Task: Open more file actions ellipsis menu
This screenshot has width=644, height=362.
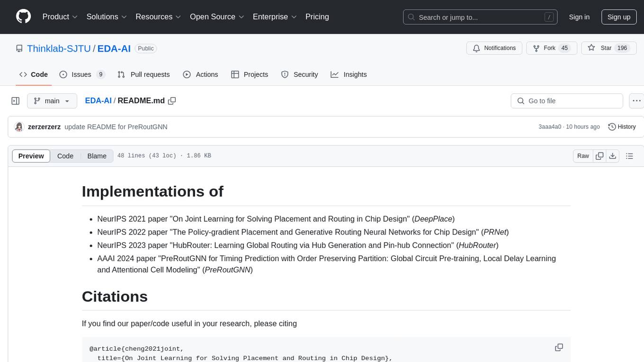Action: [636, 101]
